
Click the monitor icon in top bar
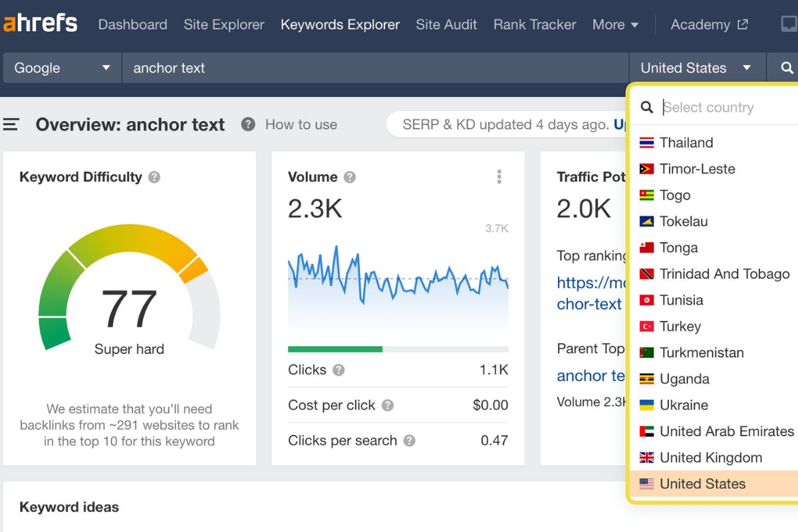(x=789, y=25)
